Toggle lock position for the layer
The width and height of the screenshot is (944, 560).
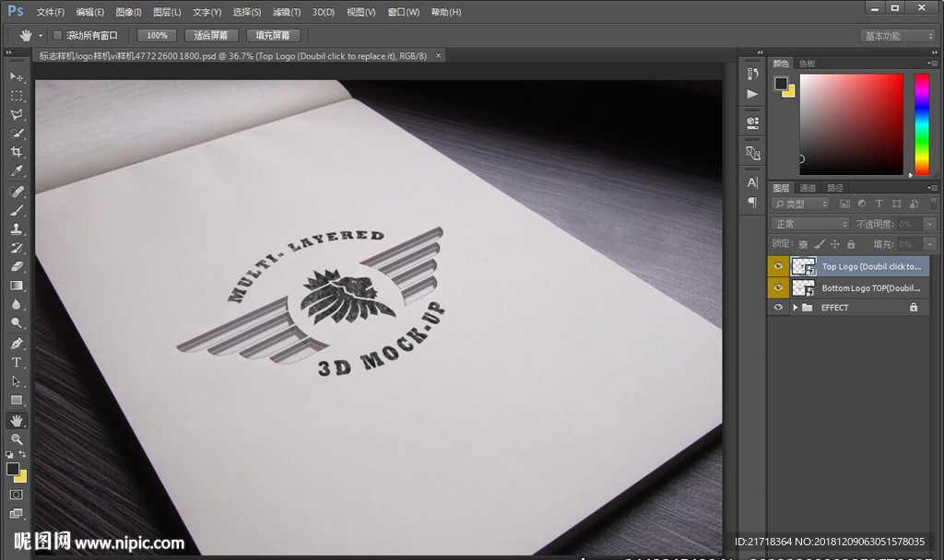pos(834,244)
